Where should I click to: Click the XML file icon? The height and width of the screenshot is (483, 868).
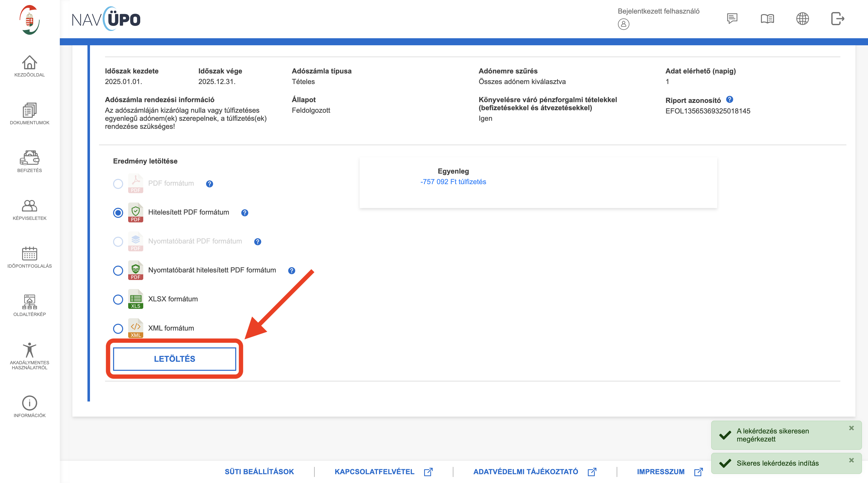135,328
